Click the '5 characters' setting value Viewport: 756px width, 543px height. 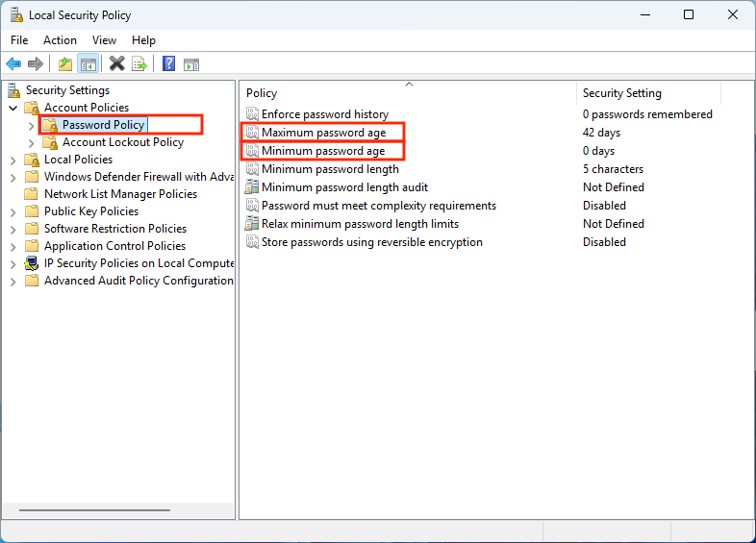[613, 169]
